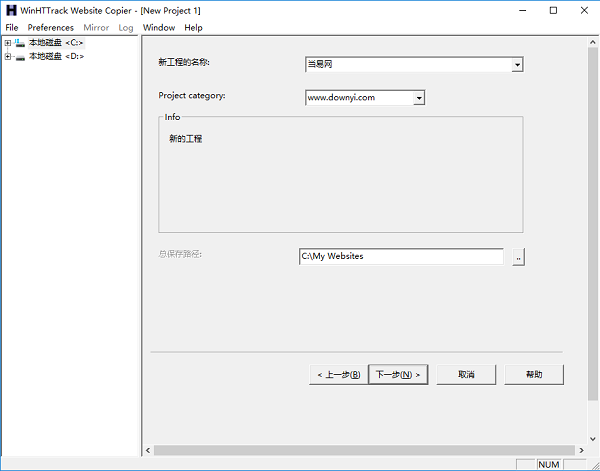Image resolution: width=600 pixels, height=471 pixels.
Task: Open the Project category dropdown
Action: pos(419,98)
